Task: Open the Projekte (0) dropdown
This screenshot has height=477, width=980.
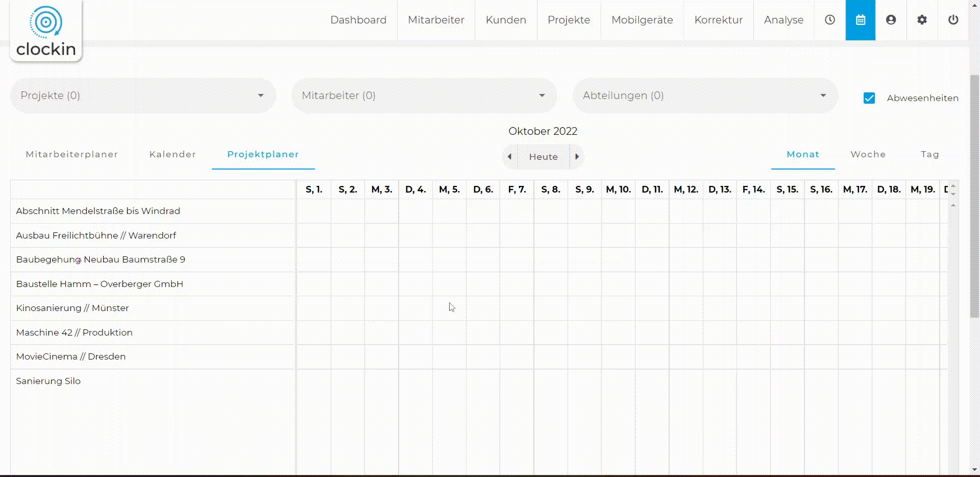Action: pos(143,96)
